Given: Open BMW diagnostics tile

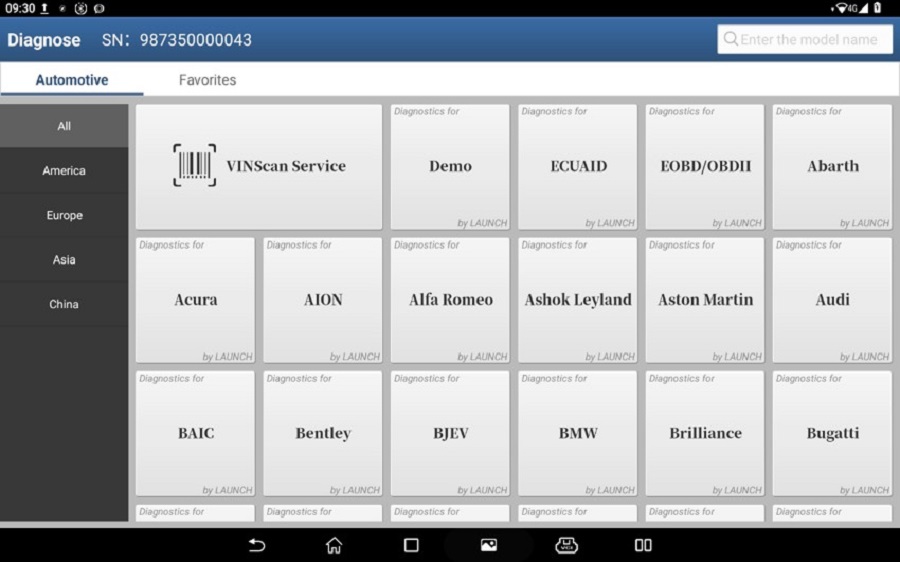Looking at the screenshot, I should [577, 433].
